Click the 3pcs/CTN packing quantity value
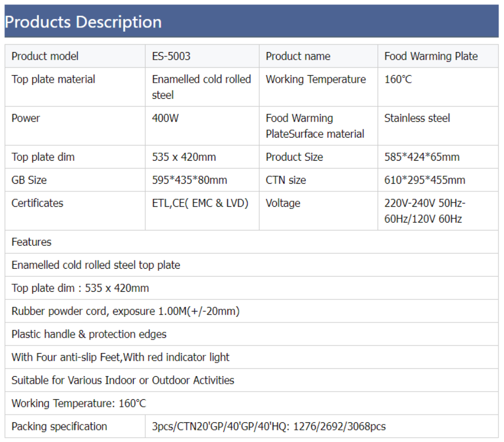Image resolution: width=504 pixels, height=442 pixels. 268,427
